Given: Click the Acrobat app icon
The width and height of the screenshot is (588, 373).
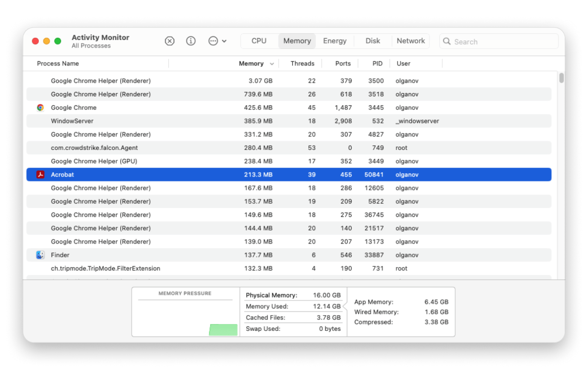Looking at the screenshot, I should (40, 174).
